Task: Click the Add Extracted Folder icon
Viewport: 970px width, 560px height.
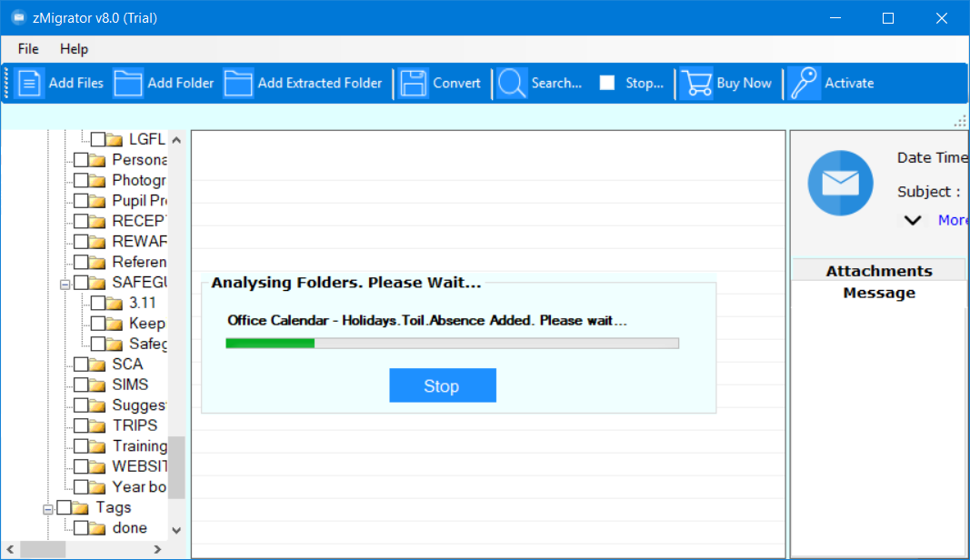Action: [237, 83]
